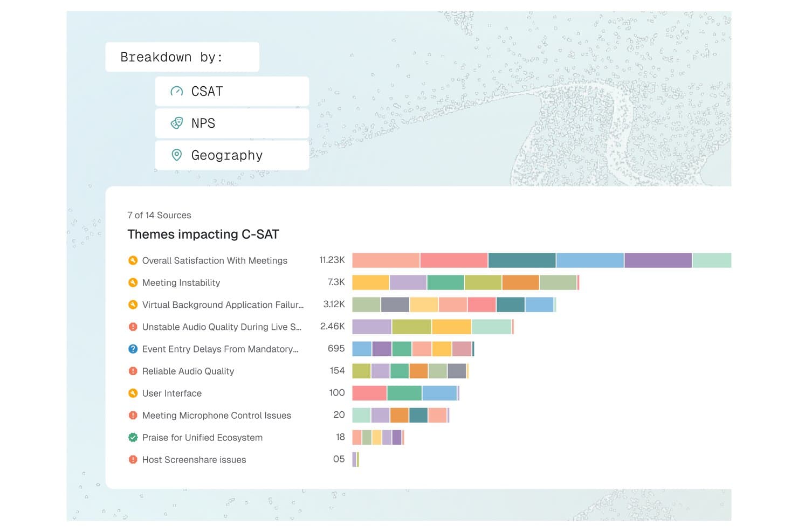This screenshot has height=532, width=798.
Task: Click teal segment in Overall Satisfaction bar
Action: click(x=522, y=260)
